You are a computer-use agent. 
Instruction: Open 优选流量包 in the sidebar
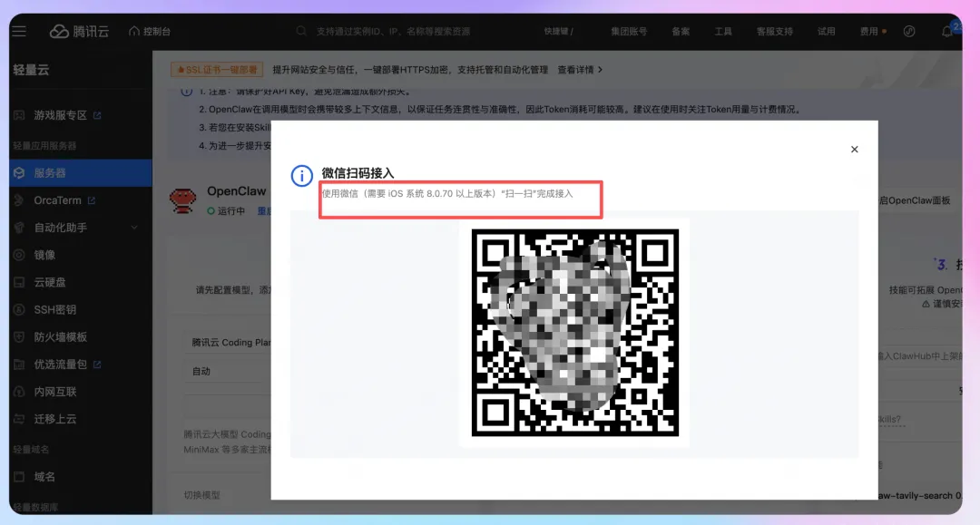[60, 364]
